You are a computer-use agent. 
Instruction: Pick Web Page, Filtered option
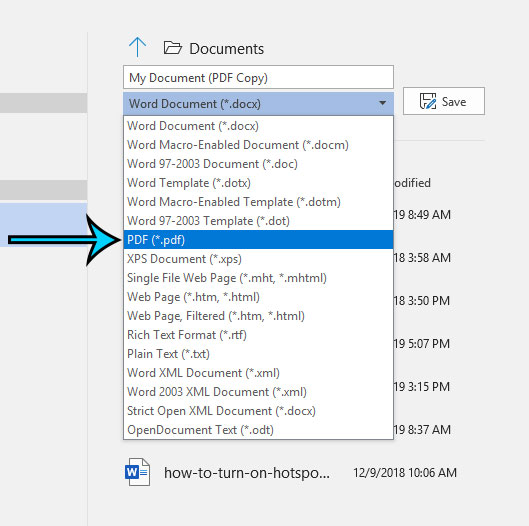[258, 316]
